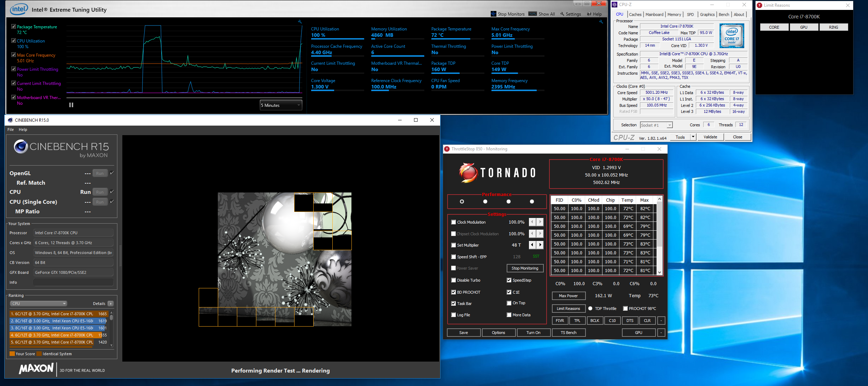The image size is (868, 386).
Task: Click the ThrottleStop title bar icon
Action: [447, 149]
